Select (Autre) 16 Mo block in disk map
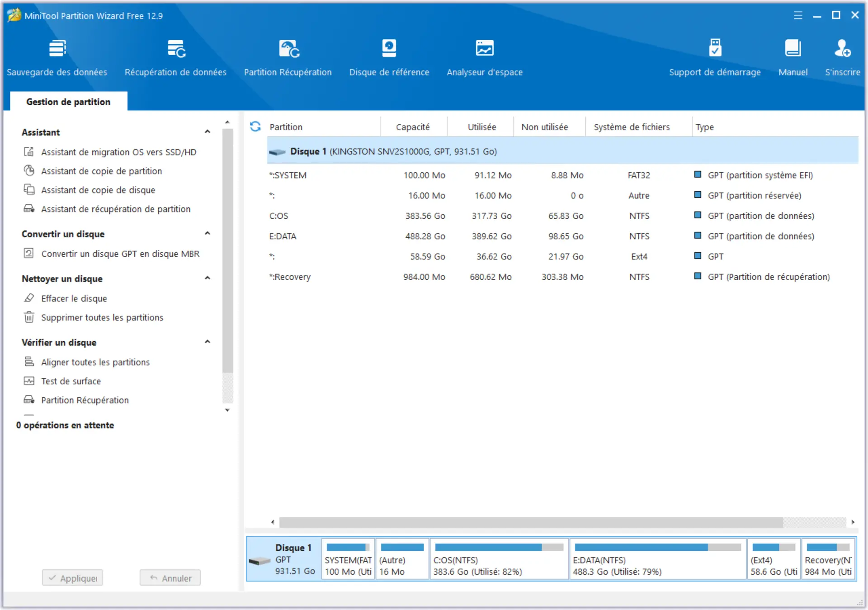The image size is (868, 610). coord(402,559)
